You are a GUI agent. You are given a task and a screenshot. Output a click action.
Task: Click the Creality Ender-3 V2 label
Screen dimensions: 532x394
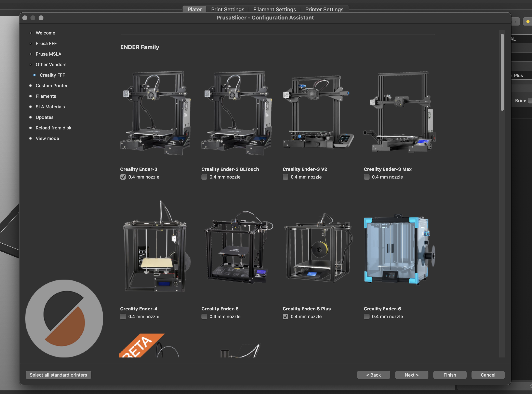[305, 169]
